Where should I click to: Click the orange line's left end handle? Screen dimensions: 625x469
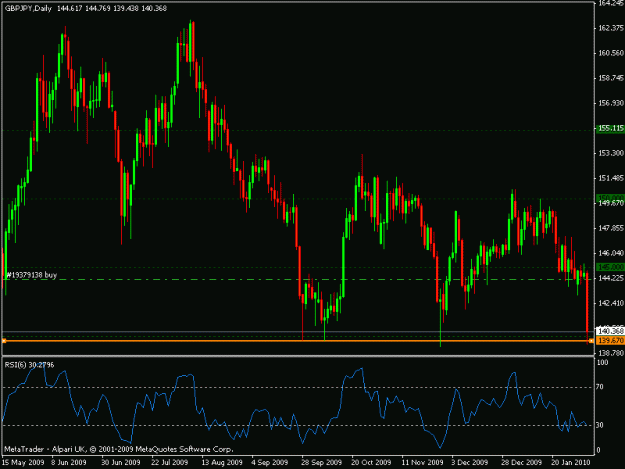pos(4,341)
